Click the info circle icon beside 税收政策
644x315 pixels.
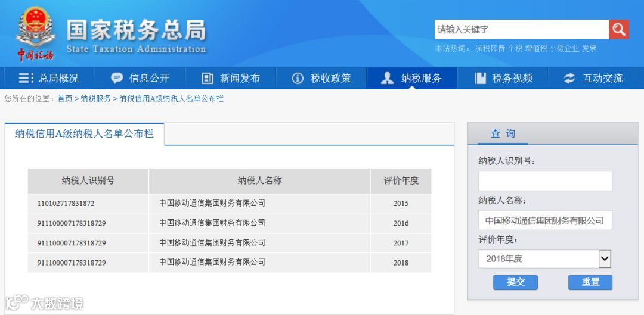[298, 78]
